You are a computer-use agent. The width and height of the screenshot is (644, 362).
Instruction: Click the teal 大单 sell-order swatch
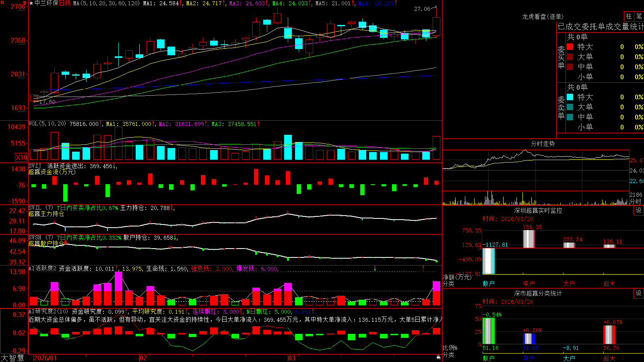point(570,107)
